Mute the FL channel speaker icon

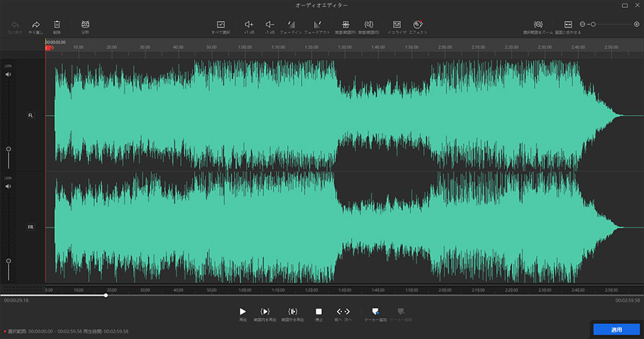click(8, 74)
